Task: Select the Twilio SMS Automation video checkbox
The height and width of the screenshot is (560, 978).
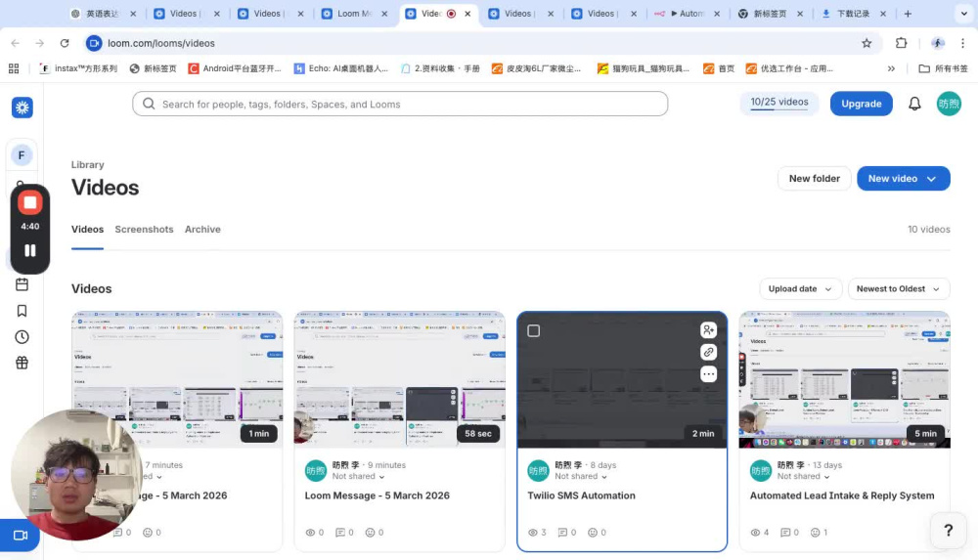Action: [533, 330]
